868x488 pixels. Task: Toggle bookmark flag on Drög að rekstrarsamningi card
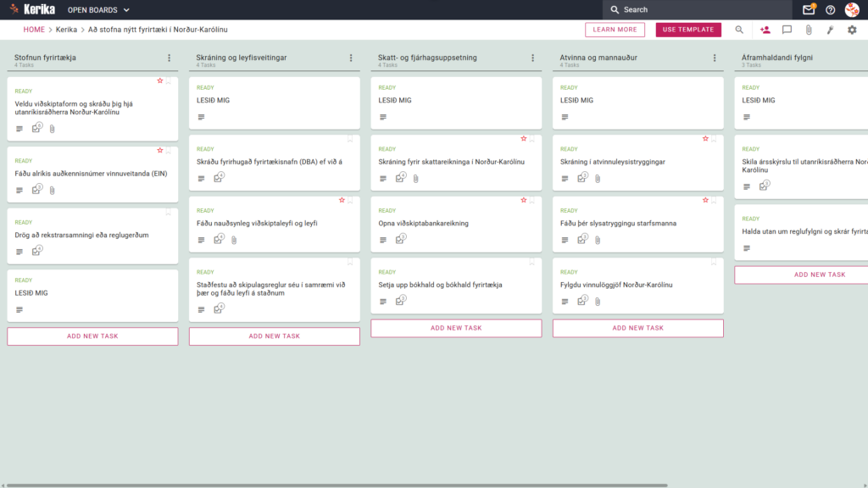pyautogui.click(x=169, y=212)
